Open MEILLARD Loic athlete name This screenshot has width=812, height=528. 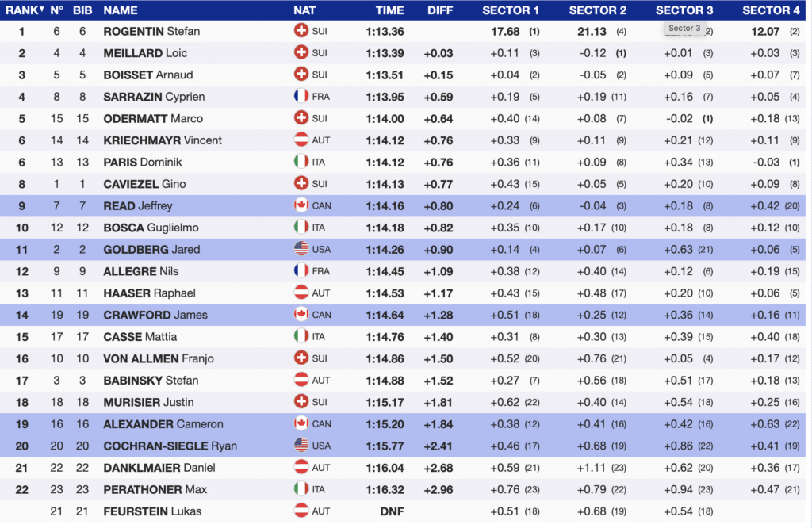click(145, 53)
